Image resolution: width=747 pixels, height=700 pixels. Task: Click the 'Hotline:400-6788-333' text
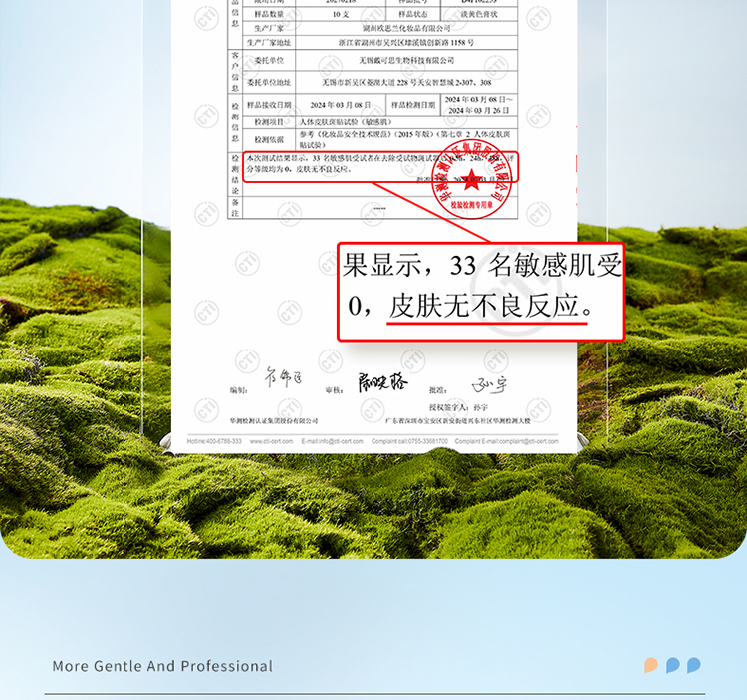tap(214, 441)
